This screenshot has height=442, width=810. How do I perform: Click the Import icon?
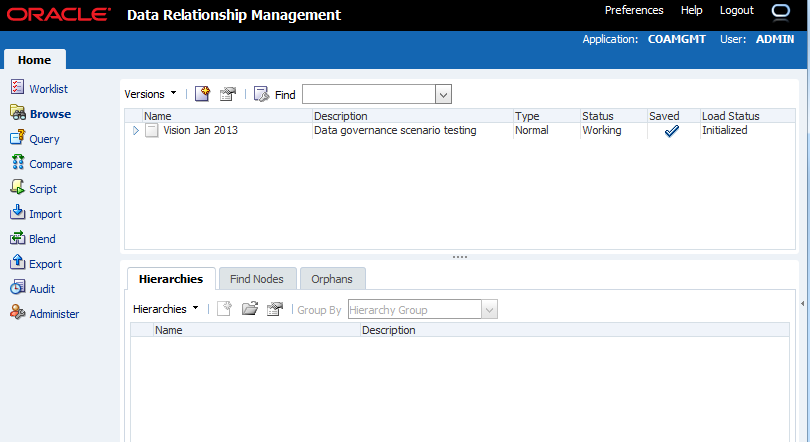click(18, 212)
